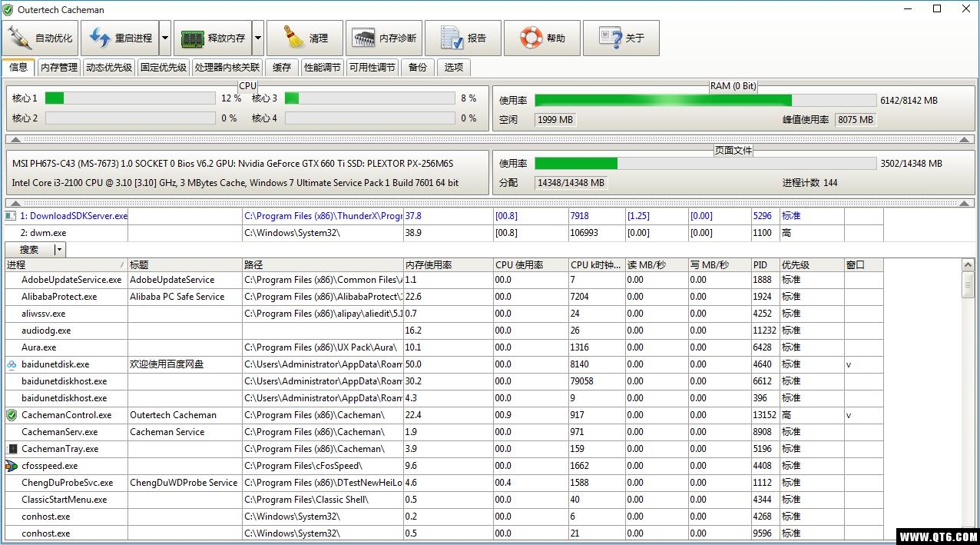
Task: Select the CachemanServ.exe process
Action: tap(444, 432)
